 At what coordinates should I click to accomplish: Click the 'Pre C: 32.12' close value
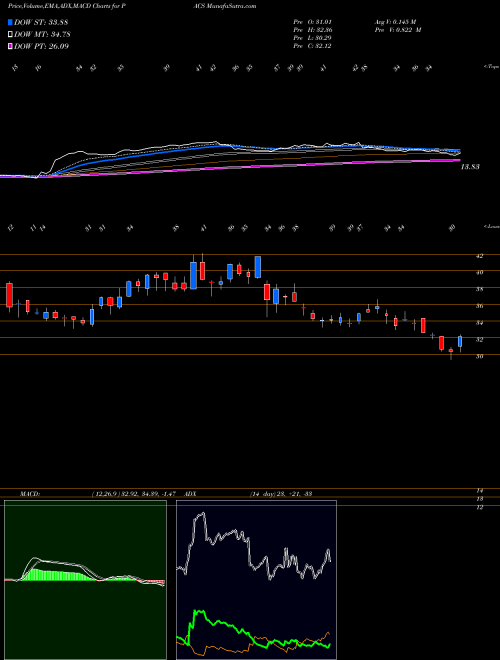313,46
